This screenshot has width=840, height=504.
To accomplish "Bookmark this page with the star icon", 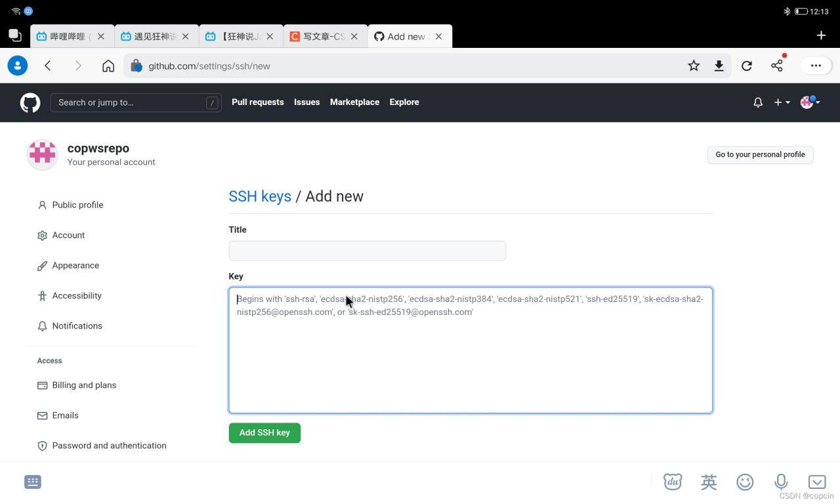I will coord(694,66).
